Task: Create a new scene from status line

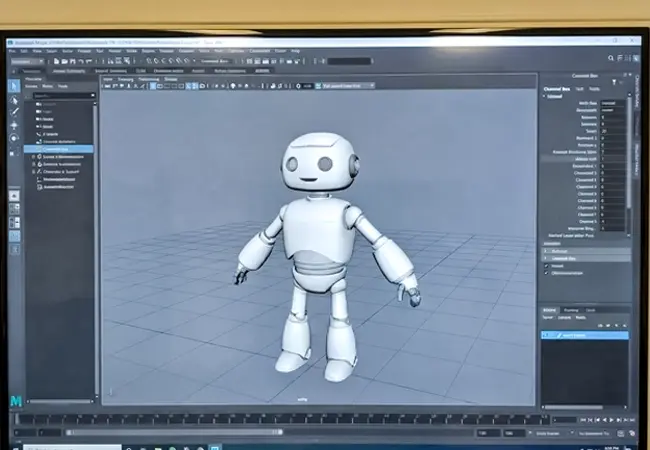Action: pyautogui.click(x=56, y=61)
